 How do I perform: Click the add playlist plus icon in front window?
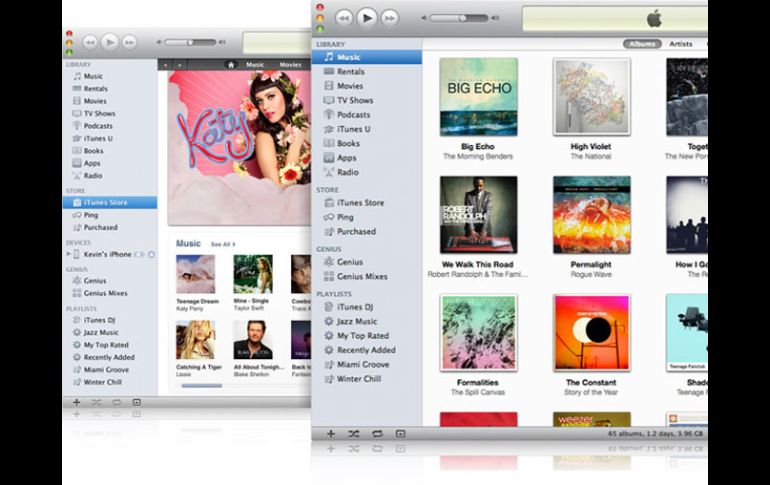[331, 434]
